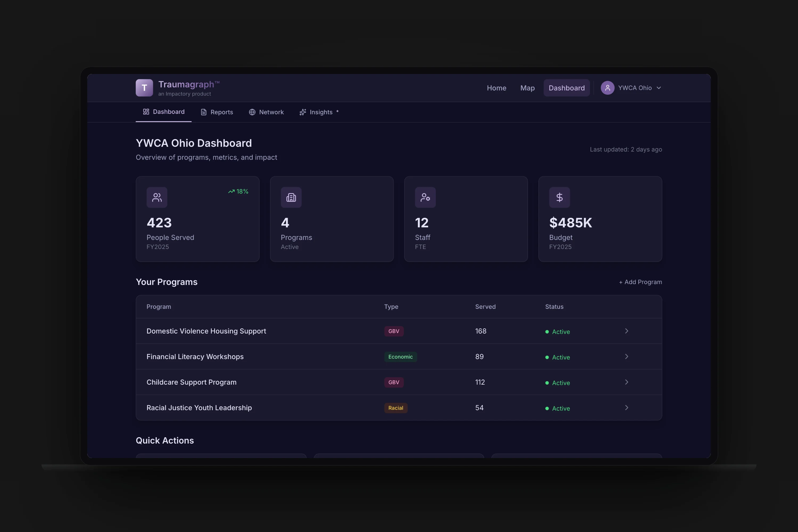Click the Active status of Domestic Violence row
Screen dimensions: 798x532
(558, 332)
